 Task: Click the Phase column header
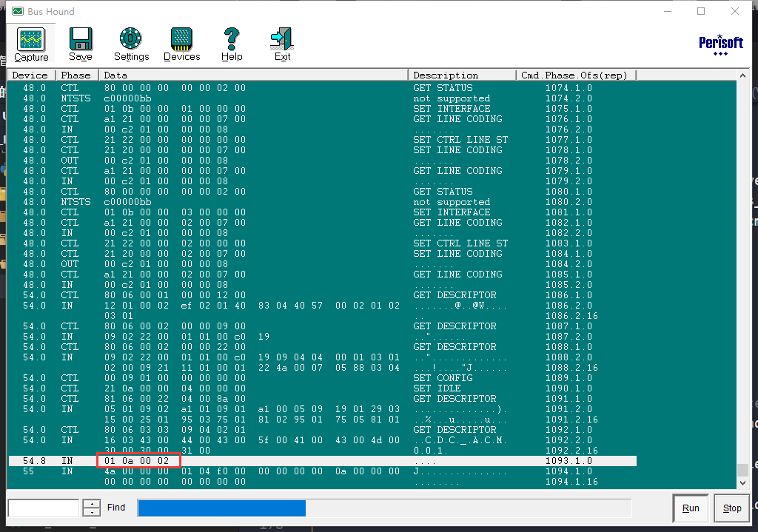[76, 75]
